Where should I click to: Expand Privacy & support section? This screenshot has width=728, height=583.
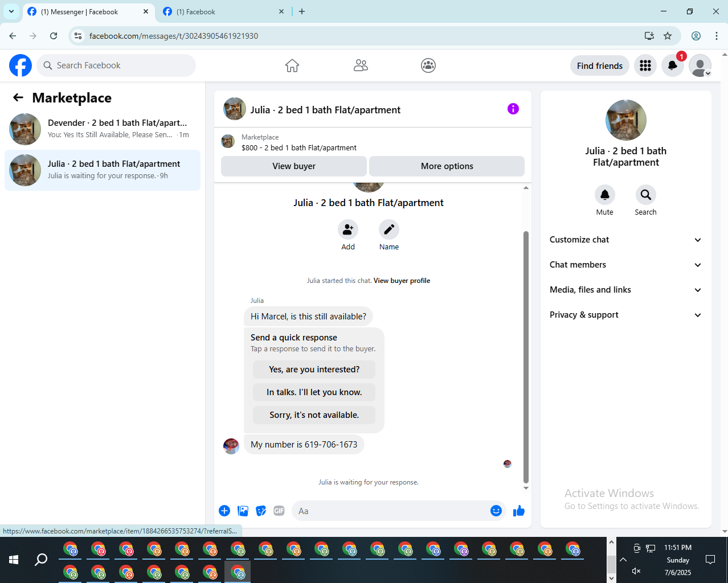(625, 315)
